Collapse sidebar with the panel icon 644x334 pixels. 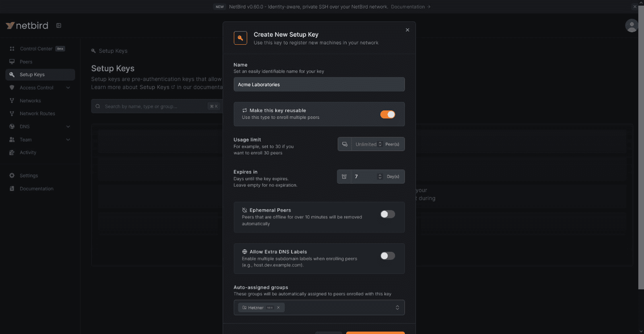tap(59, 26)
